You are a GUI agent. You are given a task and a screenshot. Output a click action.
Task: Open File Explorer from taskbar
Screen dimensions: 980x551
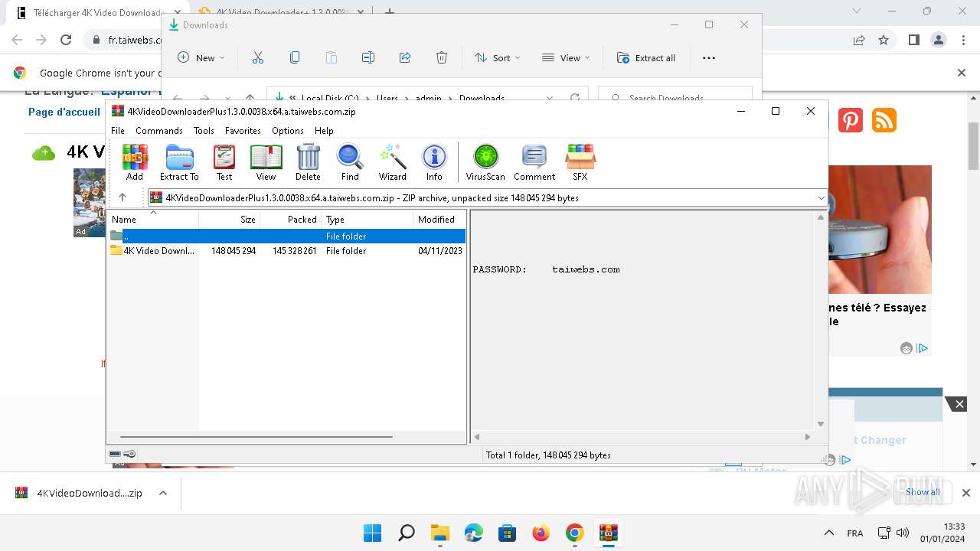[x=440, y=533]
